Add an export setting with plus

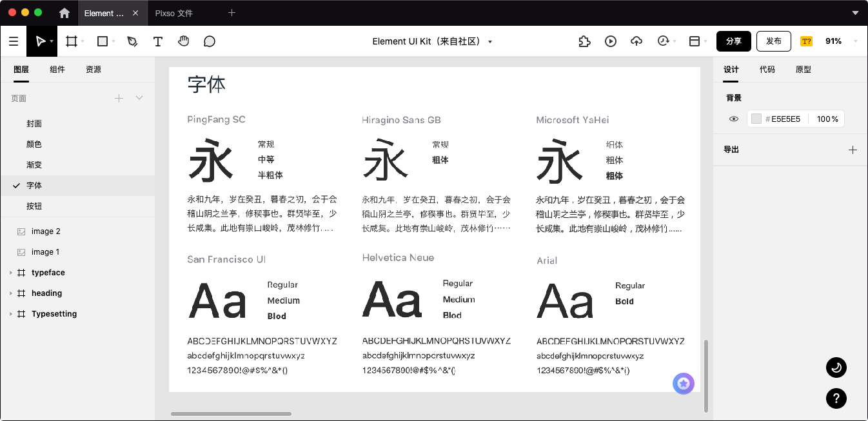853,150
